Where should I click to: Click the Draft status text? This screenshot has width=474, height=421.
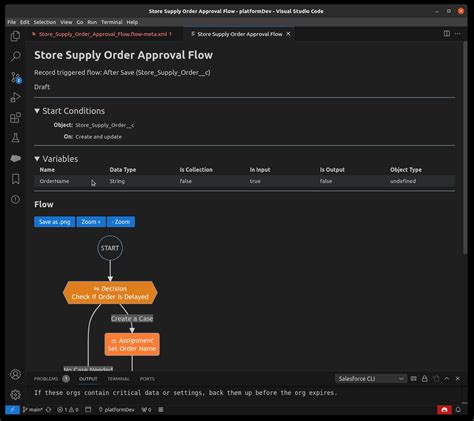42,87
